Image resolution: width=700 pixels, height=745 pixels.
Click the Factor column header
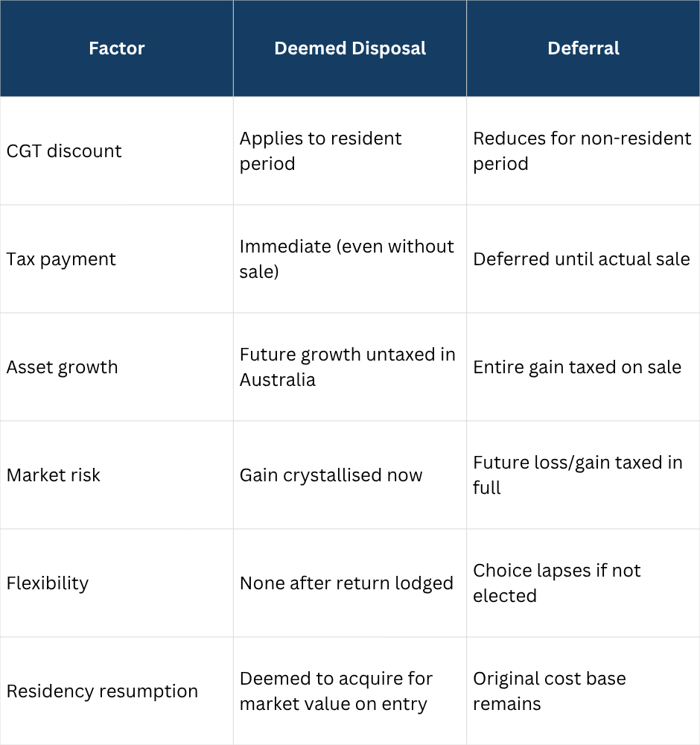tap(117, 48)
